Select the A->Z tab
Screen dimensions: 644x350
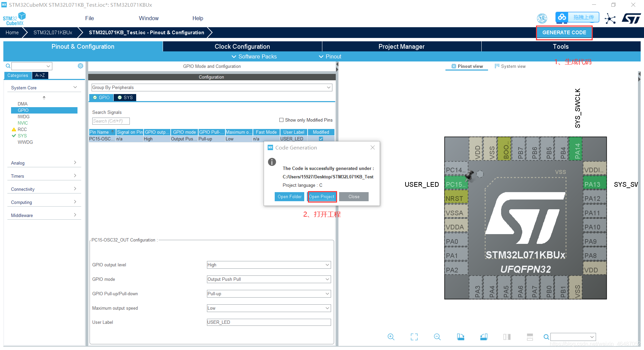point(40,75)
